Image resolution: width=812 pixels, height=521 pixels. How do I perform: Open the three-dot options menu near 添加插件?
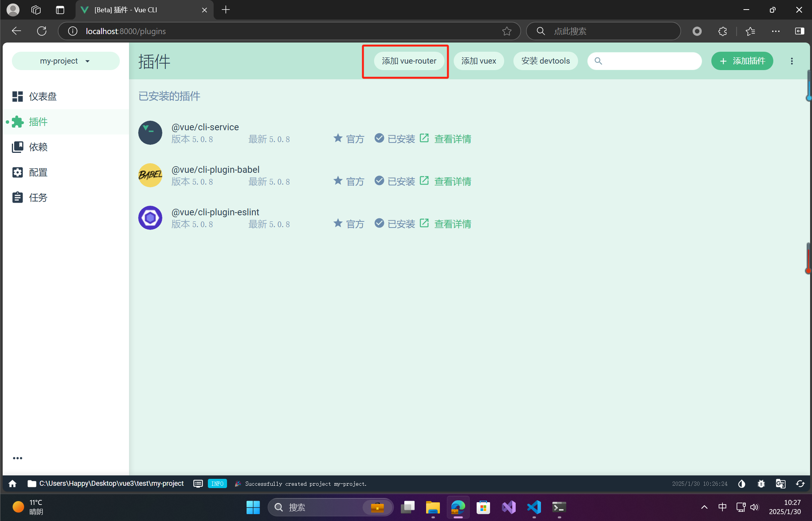click(792, 61)
